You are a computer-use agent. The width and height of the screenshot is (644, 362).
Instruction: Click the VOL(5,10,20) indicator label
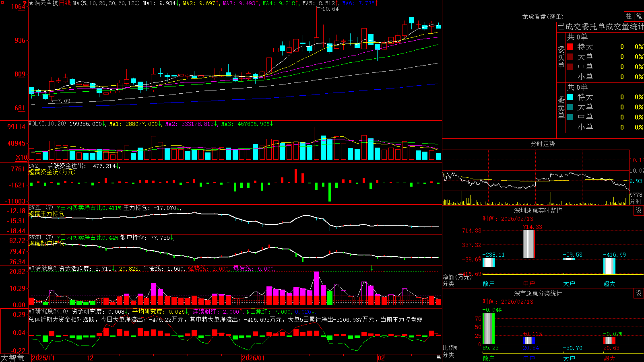tap(47, 124)
